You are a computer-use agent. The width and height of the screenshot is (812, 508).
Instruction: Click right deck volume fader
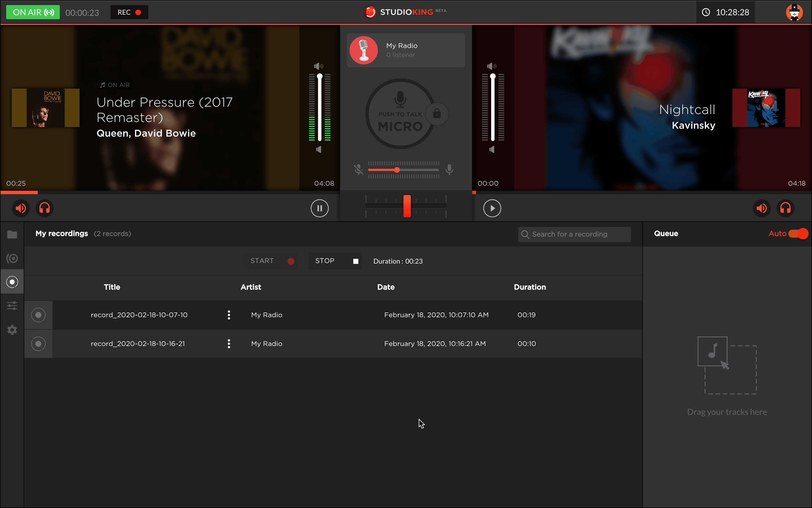(x=493, y=108)
